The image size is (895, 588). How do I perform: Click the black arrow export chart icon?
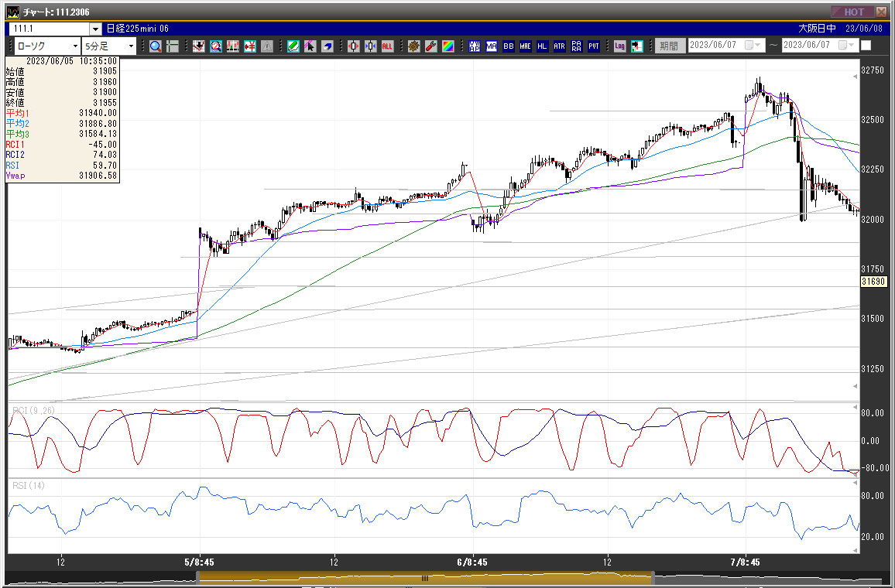(x=637, y=46)
